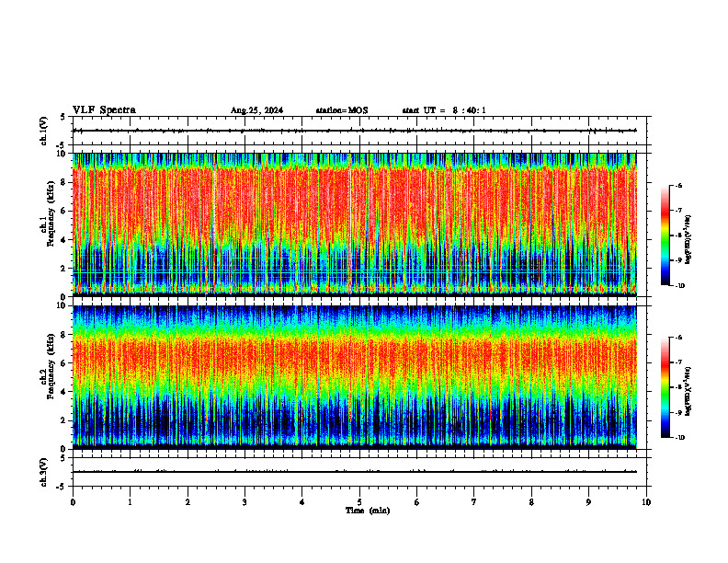The width and height of the screenshot is (728, 563).
Task: Click the ch.2 frequency tick label '6'
Action: point(64,363)
